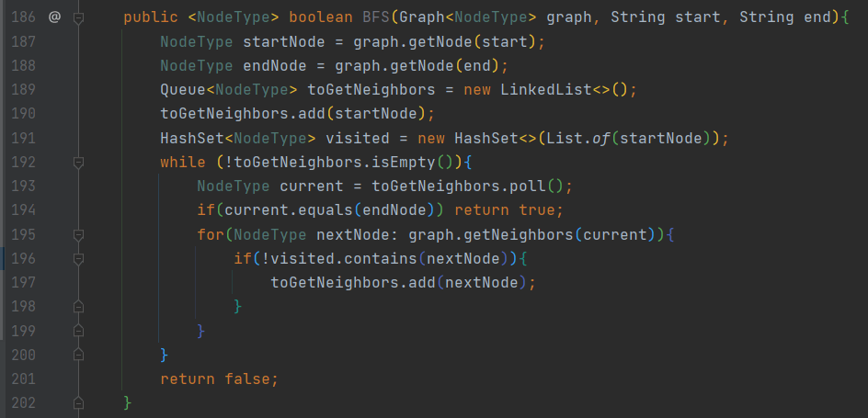The width and height of the screenshot is (868, 418).
Task: Click fold end marker on line 198
Action: pyautogui.click(x=79, y=306)
